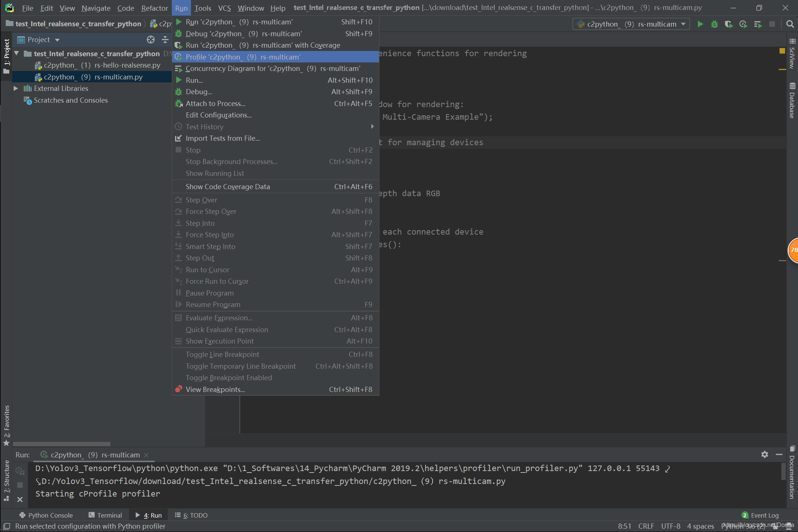Close the c2python_ (9) rs-multicam run tab
Image resolution: width=798 pixels, height=532 pixels.
pos(146,455)
